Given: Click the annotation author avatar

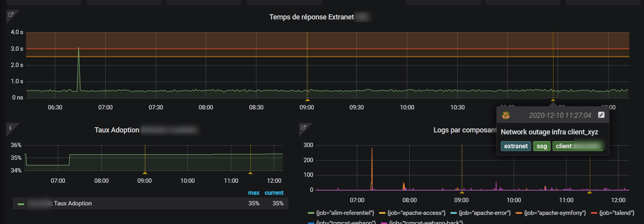Looking at the screenshot, I should pyautogui.click(x=506, y=115).
